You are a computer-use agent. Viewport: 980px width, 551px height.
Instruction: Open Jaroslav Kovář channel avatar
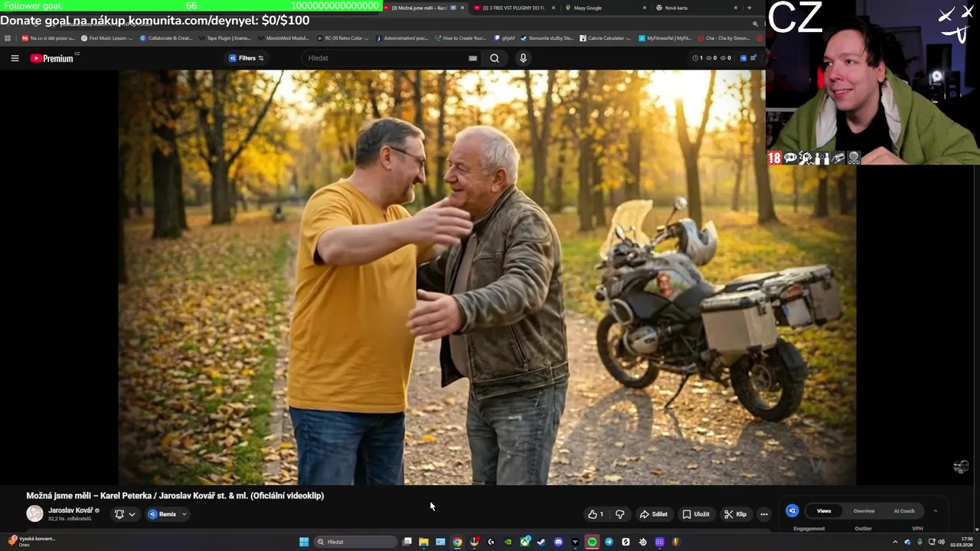tap(34, 514)
